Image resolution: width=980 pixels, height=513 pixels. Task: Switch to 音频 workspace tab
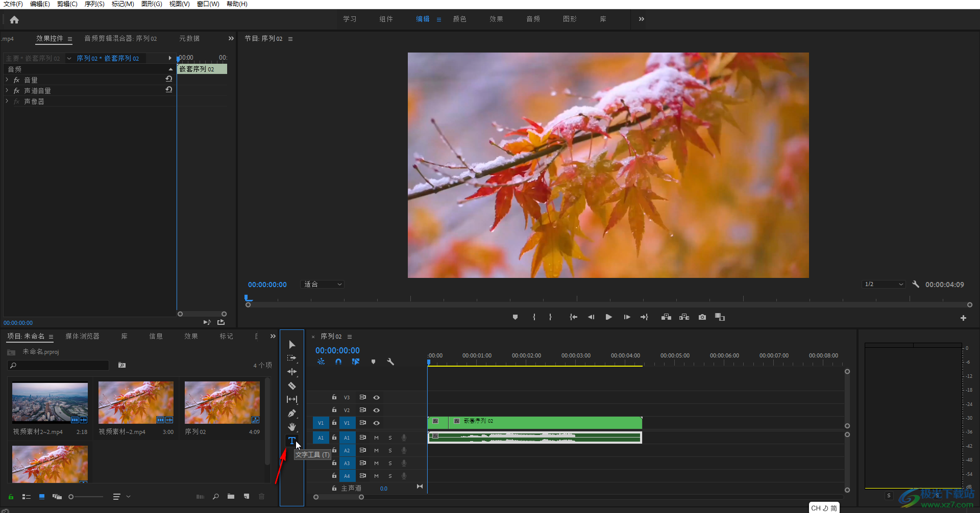pyautogui.click(x=533, y=19)
